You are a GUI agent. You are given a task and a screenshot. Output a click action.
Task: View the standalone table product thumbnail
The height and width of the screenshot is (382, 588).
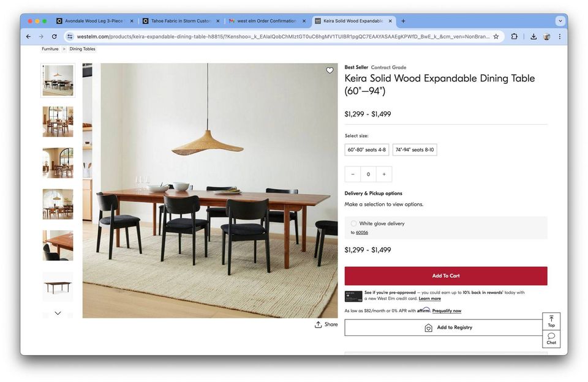(x=58, y=286)
